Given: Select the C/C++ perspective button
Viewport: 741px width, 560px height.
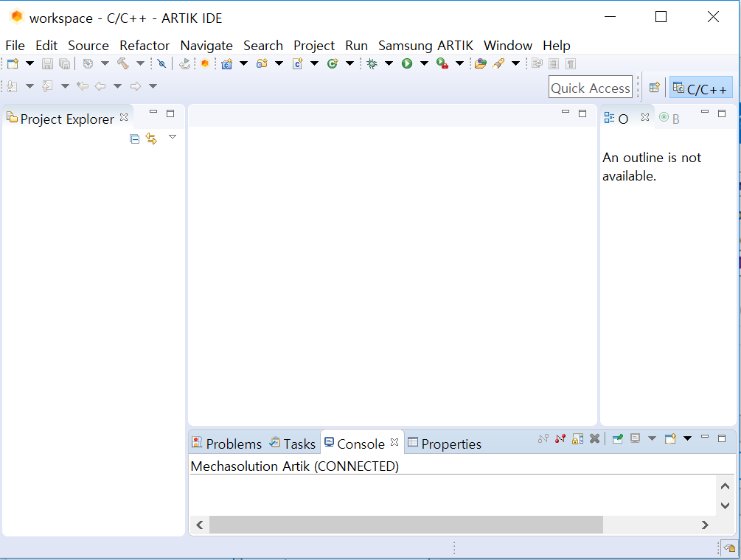Looking at the screenshot, I should 701,88.
